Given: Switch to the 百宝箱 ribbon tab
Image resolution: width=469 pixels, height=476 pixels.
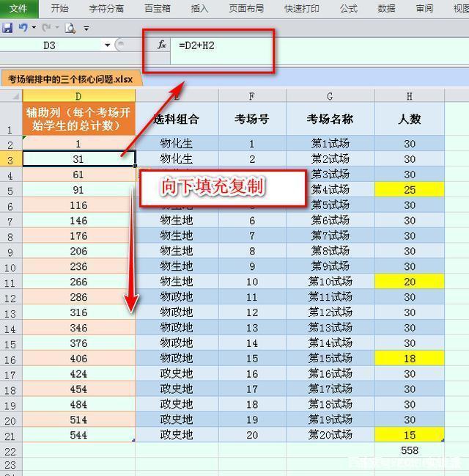Looking at the screenshot, I should 158,9.
